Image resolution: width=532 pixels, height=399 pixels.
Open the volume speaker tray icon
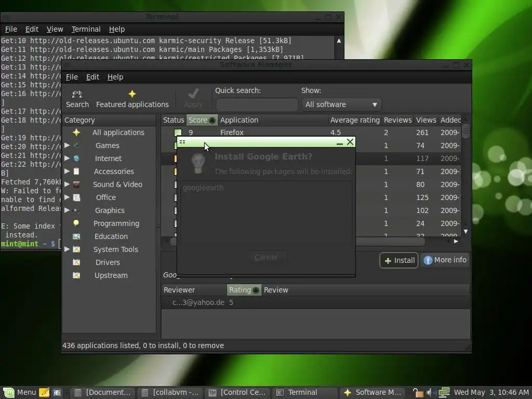pyautogui.click(x=431, y=393)
